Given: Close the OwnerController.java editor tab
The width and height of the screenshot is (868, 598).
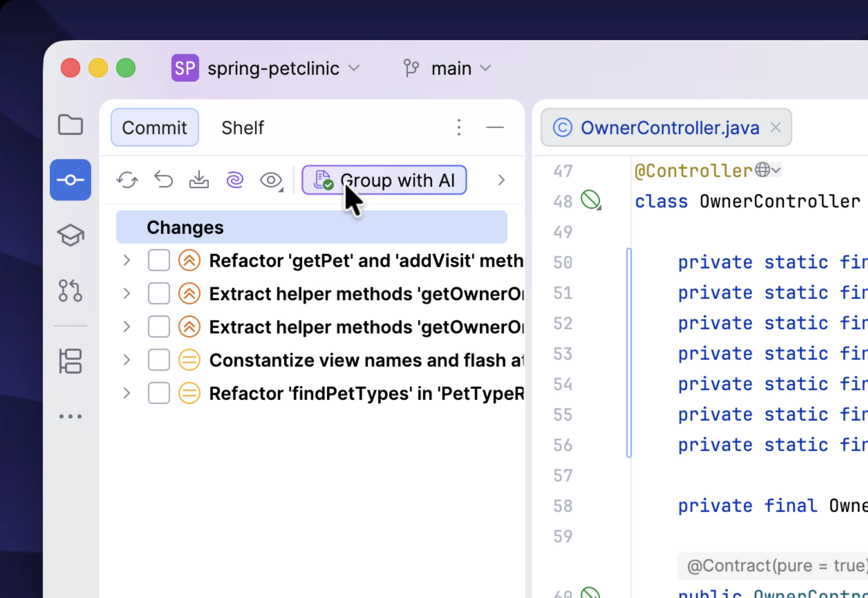Looking at the screenshot, I should pyautogui.click(x=775, y=128).
